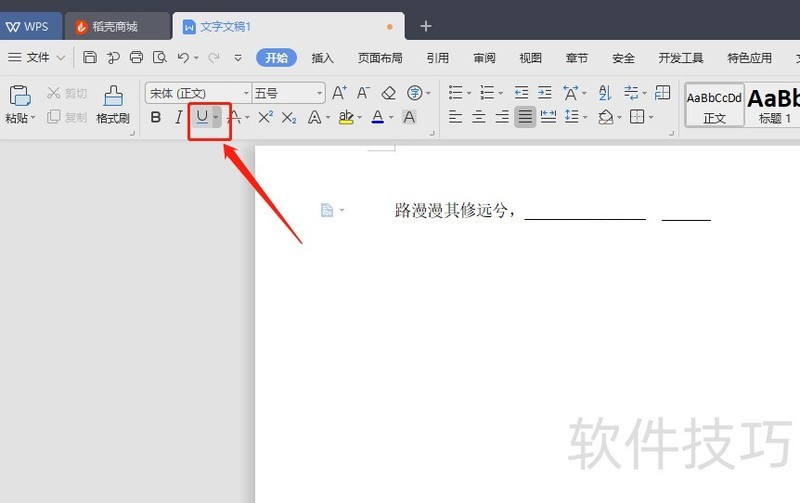Screen dimensions: 800x503
Task: Expand the quick access toolbar customize arrow
Action: click(238, 58)
